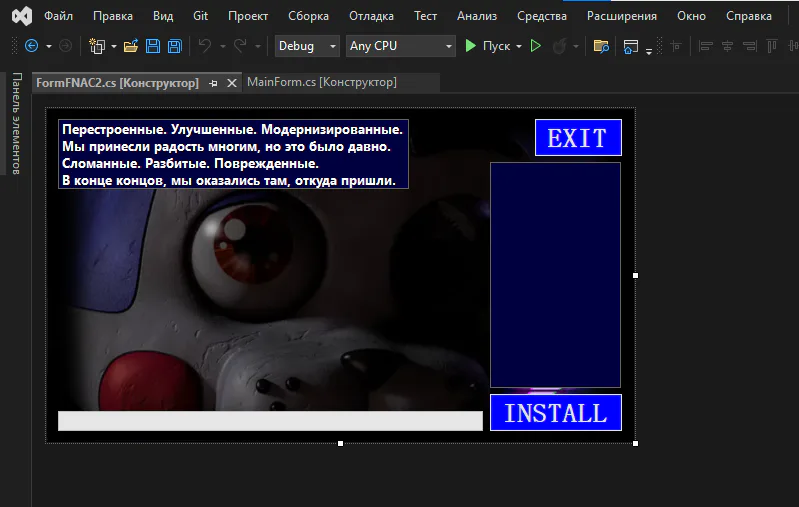Open the Git menu
This screenshot has height=507, width=799.
200,16
